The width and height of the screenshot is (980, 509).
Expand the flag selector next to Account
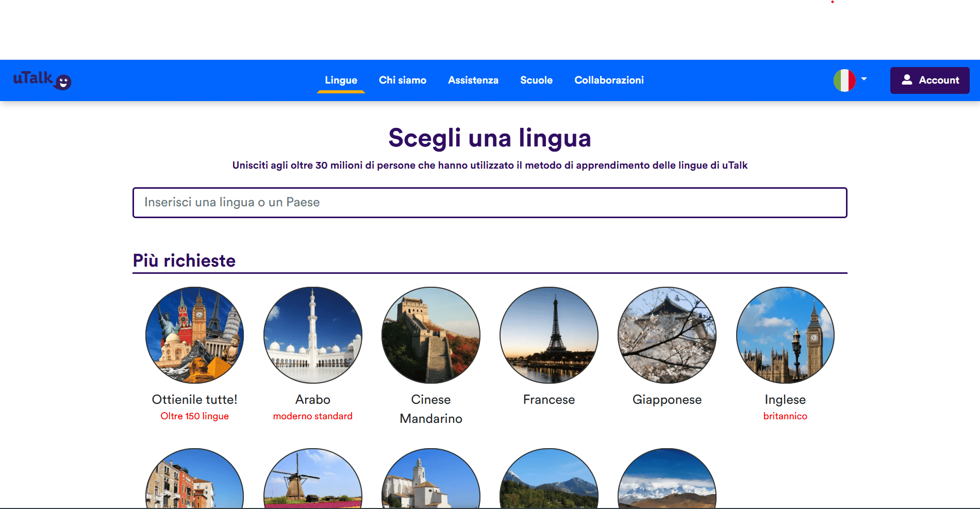pos(864,80)
